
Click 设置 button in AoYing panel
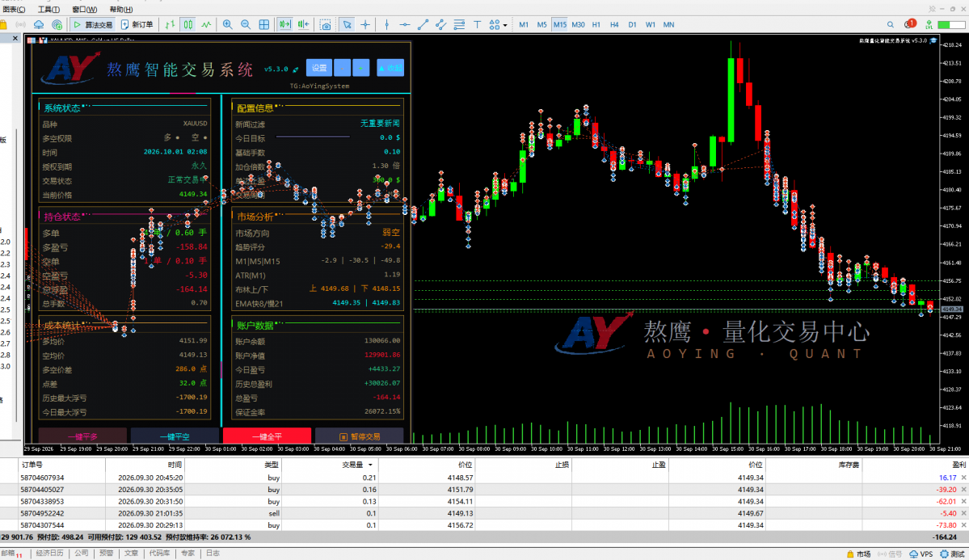coord(319,68)
